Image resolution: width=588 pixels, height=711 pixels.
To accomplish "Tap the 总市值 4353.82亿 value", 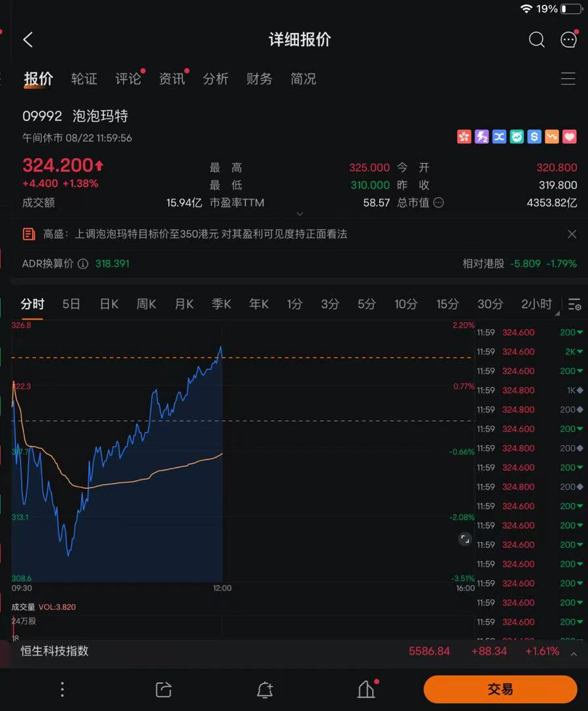I will click(552, 203).
